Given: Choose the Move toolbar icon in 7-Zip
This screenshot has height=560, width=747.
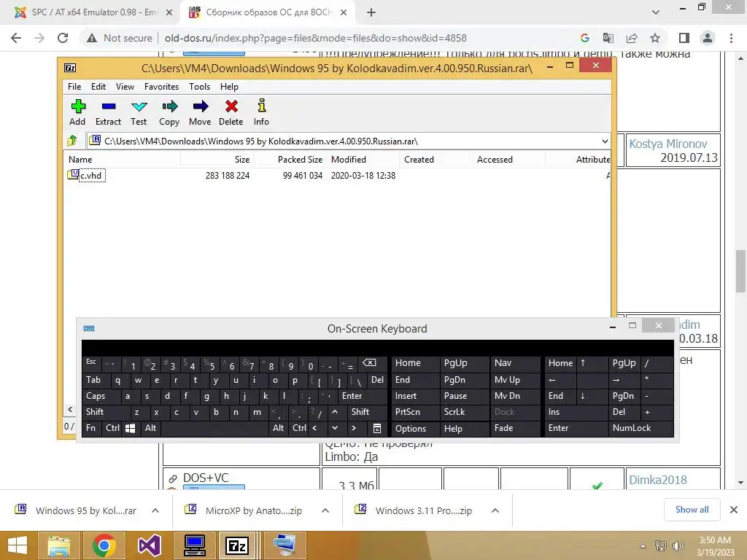Looking at the screenshot, I should 200,112.
